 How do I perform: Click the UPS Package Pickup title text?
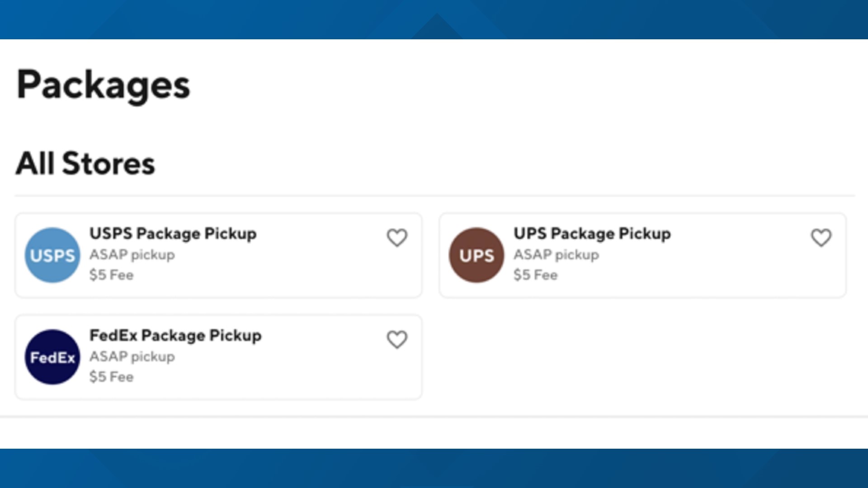click(592, 234)
